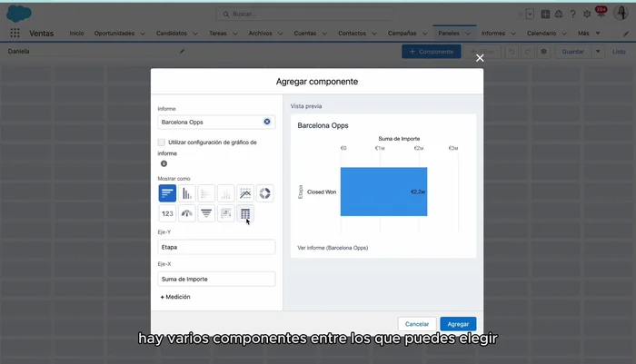
Task: Open the notifications bell icon
Action: pos(601,13)
